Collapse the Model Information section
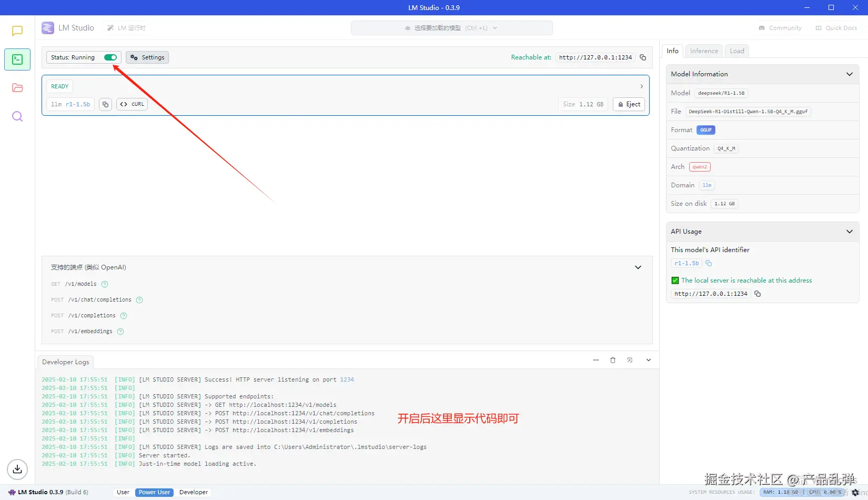 850,74
